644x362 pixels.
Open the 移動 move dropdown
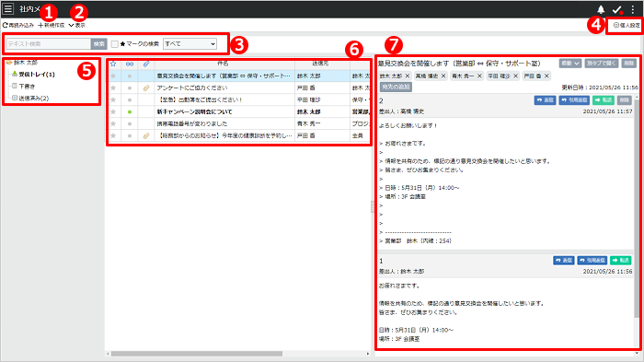point(570,64)
